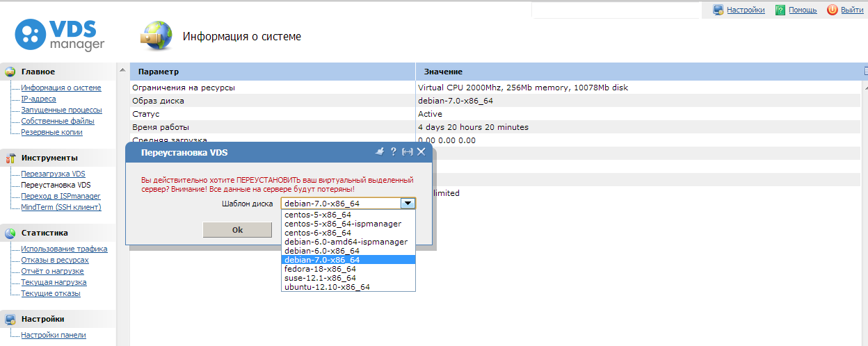Click the monitor settings icon in top bar
This screenshot has height=346, width=868.
click(718, 10)
